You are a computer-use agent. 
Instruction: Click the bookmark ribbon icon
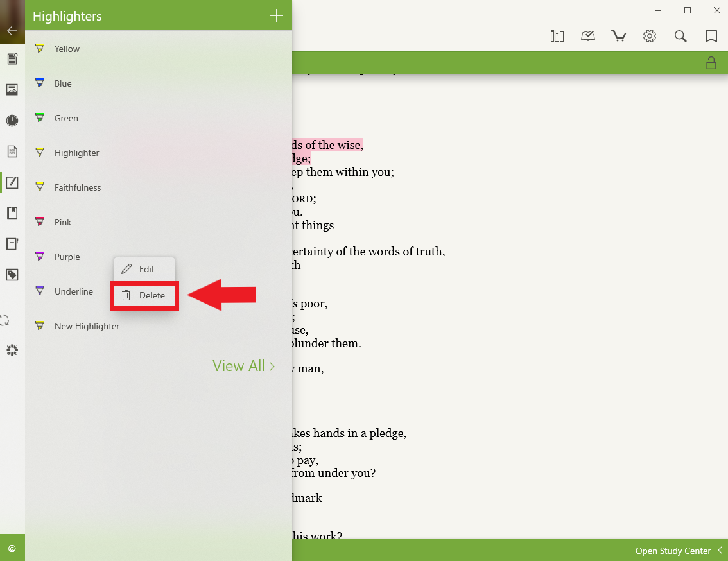tap(711, 36)
